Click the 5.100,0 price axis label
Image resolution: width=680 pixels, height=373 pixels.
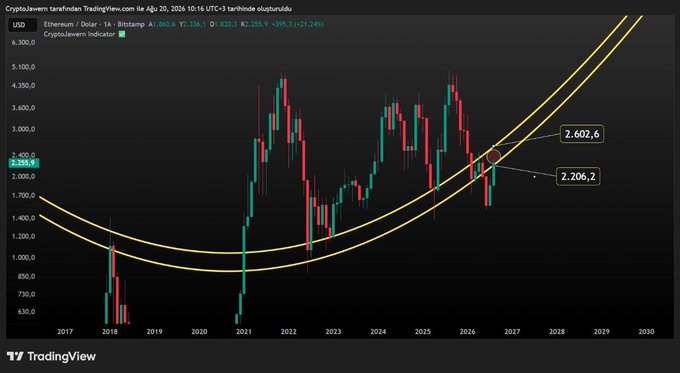(24, 67)
